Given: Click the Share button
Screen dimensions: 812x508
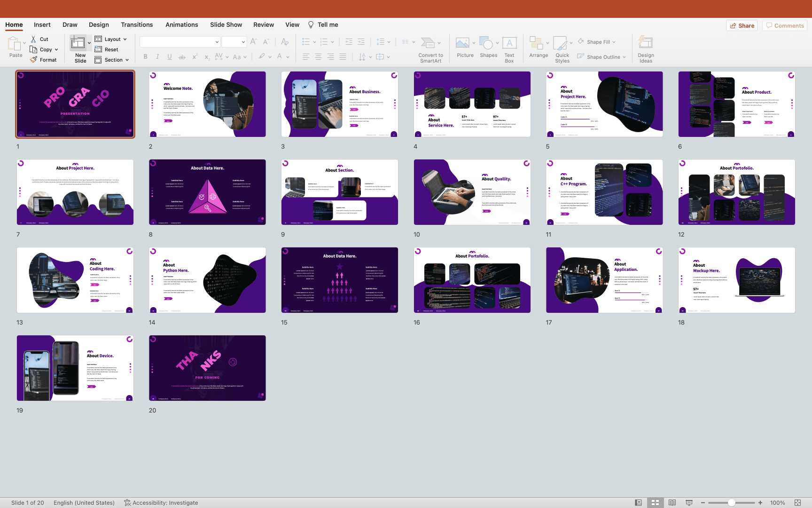Looking at the screenshot, I should point(742,25).
